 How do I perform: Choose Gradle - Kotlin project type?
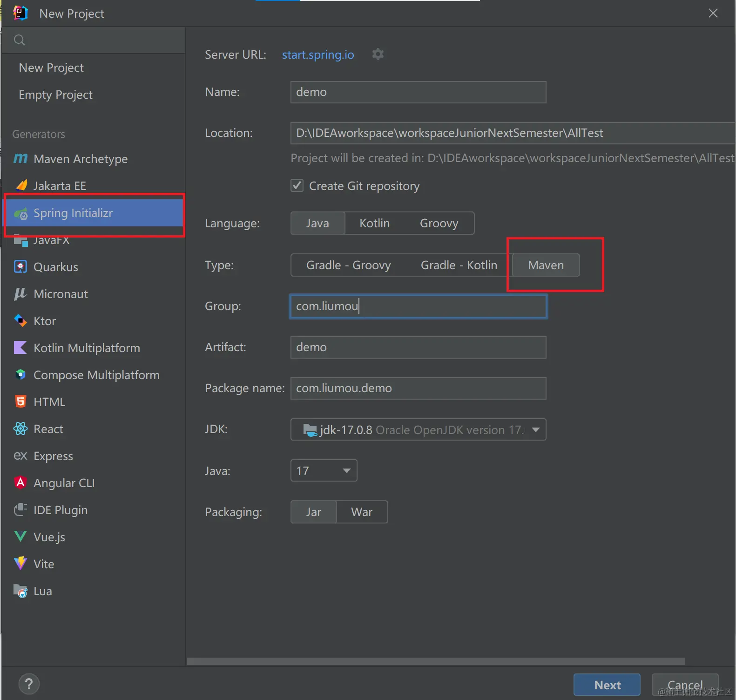459,265
